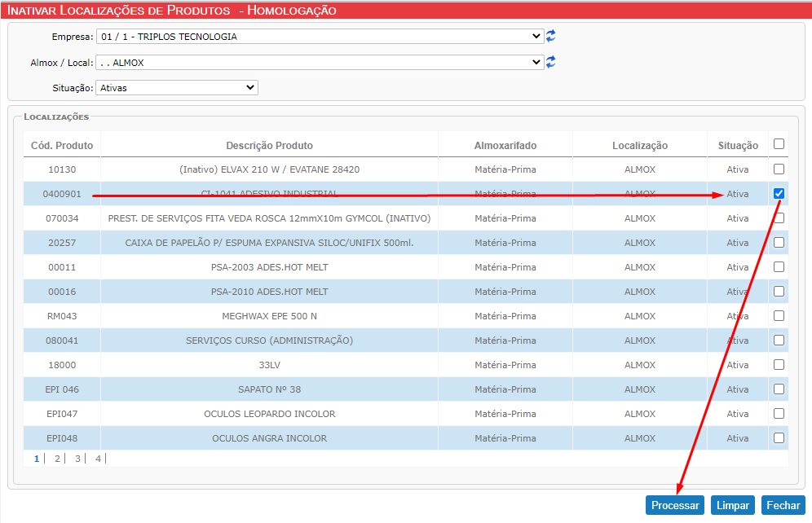Check the box for product EPI047
This screenshot has width=812, height=523.
tap(779, 413)
